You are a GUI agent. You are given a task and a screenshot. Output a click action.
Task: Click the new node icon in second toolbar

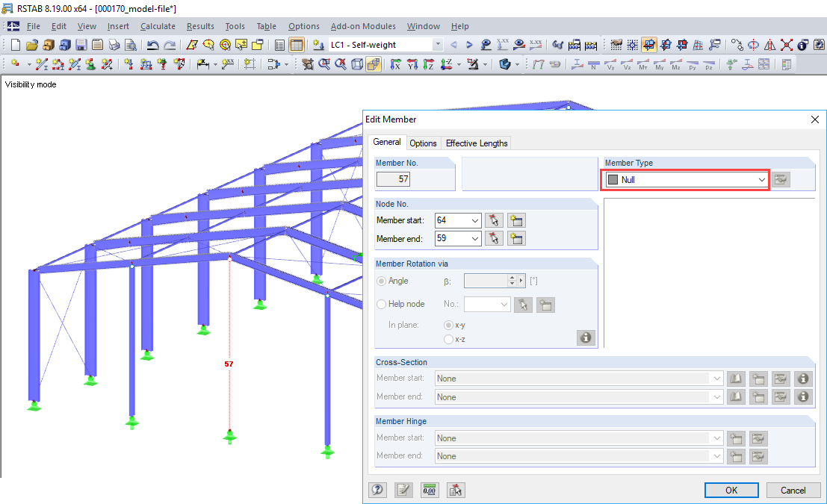[15, 64]
